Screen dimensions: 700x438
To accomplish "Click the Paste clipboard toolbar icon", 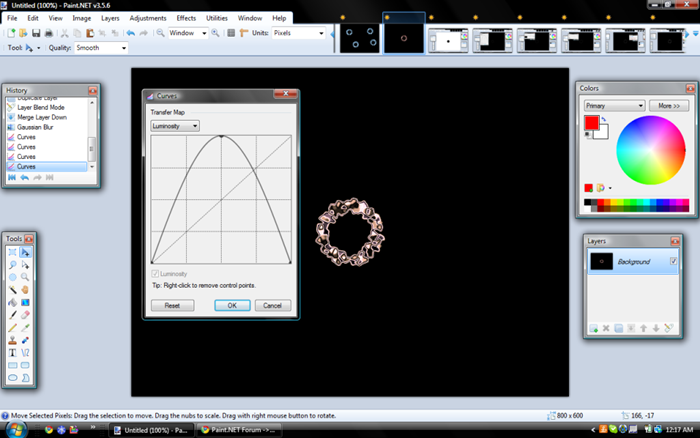I will pos(90,33).
